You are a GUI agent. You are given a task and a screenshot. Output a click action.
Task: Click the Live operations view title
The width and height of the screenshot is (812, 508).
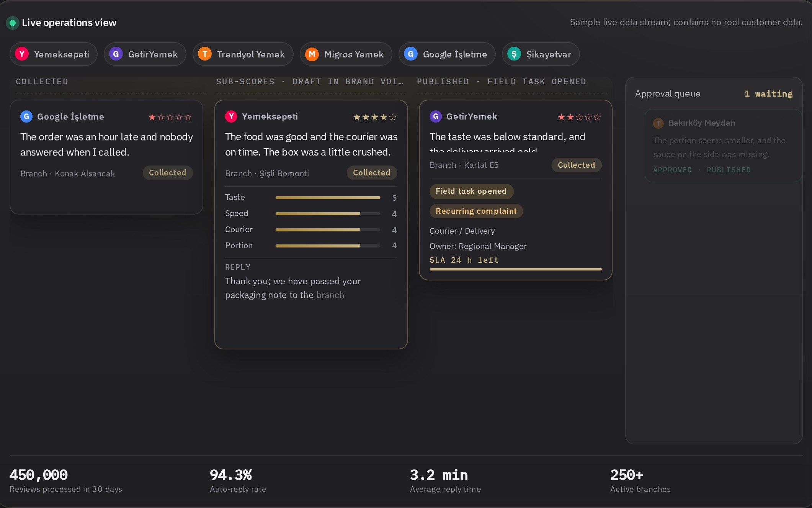pos(69,23)
